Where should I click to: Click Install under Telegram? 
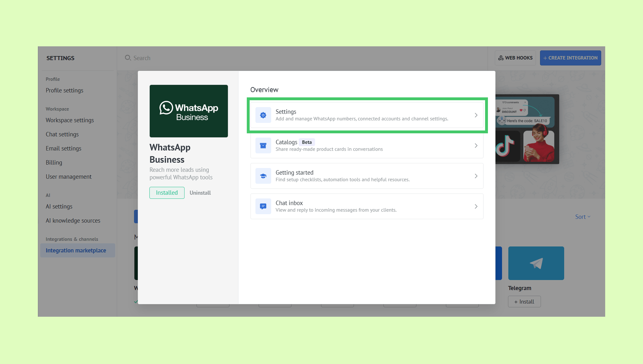point(524,302)
